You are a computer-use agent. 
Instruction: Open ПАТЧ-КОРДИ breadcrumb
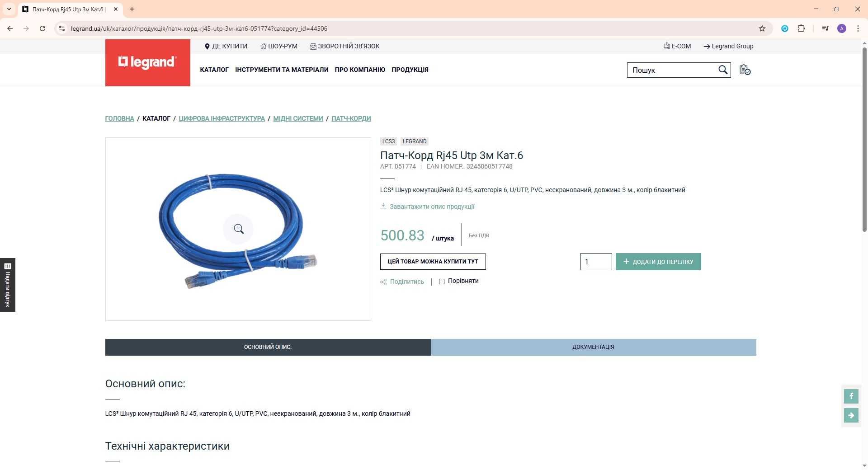pyautogui.click(x=351, y=118)
